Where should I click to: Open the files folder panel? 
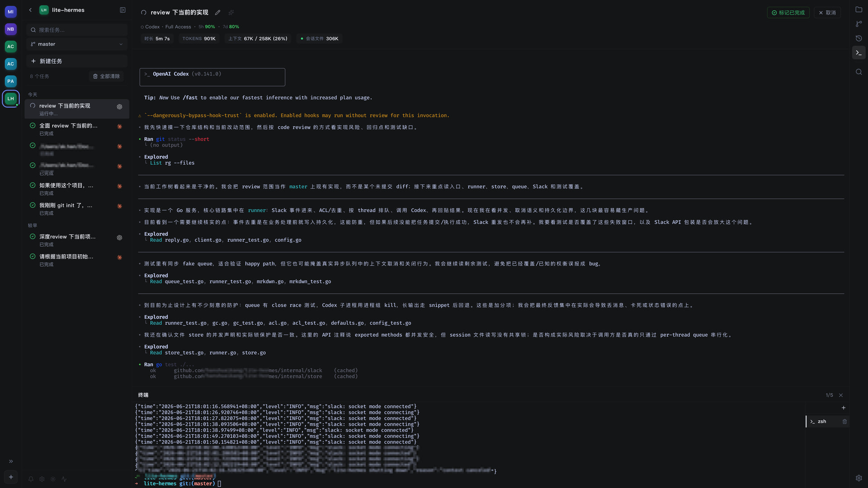click(859, 9)
